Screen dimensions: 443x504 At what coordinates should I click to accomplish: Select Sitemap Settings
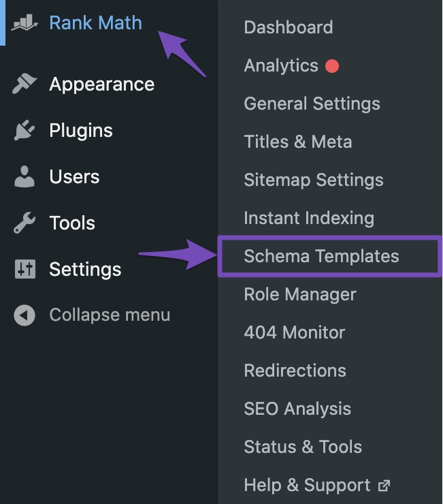[314, 180]
